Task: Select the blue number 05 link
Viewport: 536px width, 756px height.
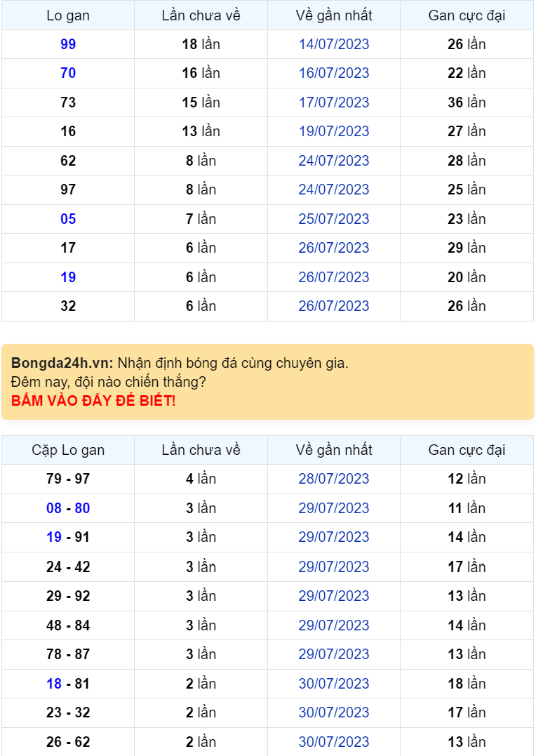Action: pos(68,219)
